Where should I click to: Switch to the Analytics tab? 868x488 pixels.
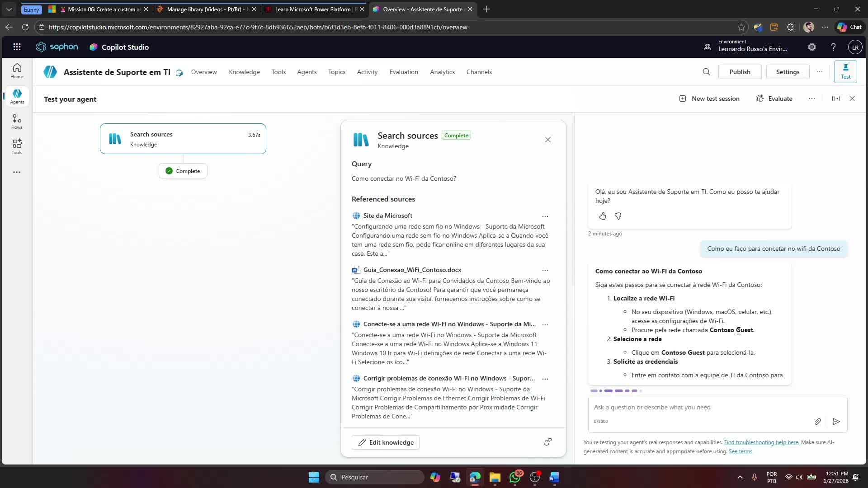click(x=442, y=72)
